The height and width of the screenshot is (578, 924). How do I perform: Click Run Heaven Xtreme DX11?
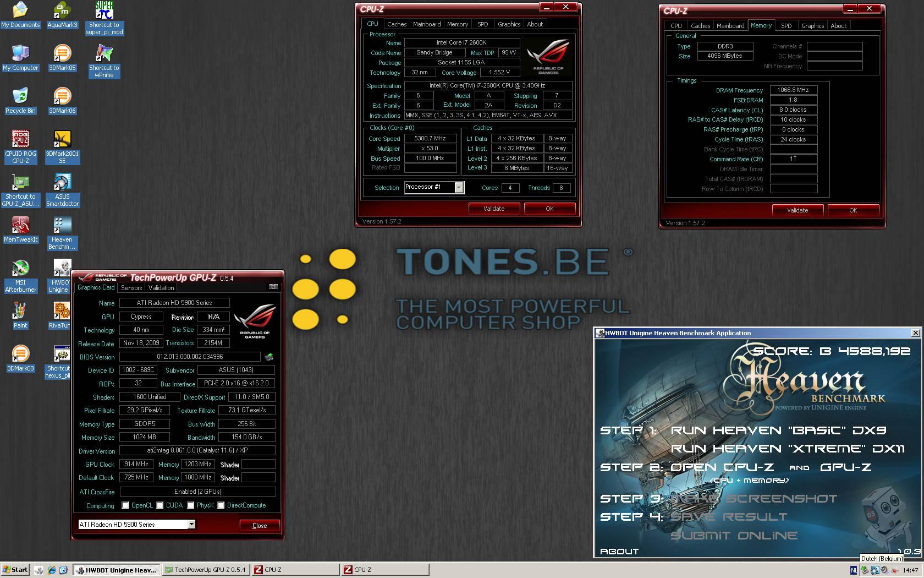[x=788, y=449]
